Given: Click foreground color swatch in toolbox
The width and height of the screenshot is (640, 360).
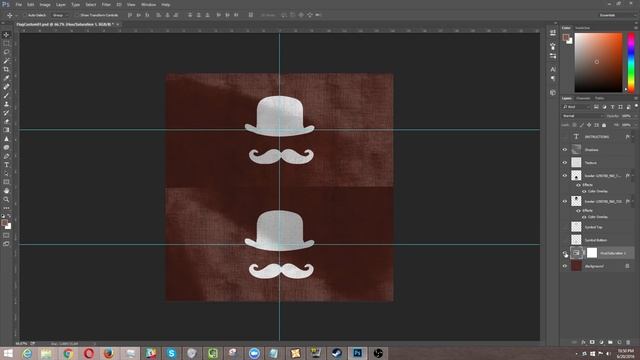Looking at the screenshot, I should click(x=4, y=222).
